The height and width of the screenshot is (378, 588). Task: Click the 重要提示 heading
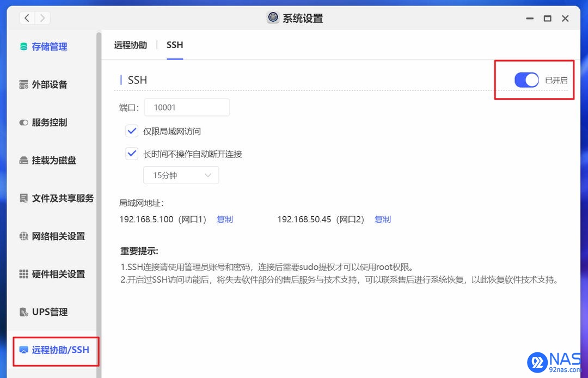[139, 251]
